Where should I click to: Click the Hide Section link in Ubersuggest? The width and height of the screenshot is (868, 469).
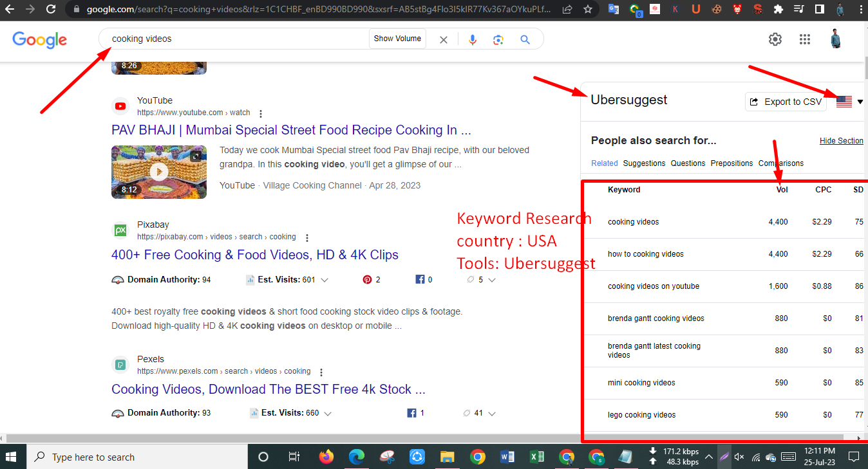(x=842, y=141)
